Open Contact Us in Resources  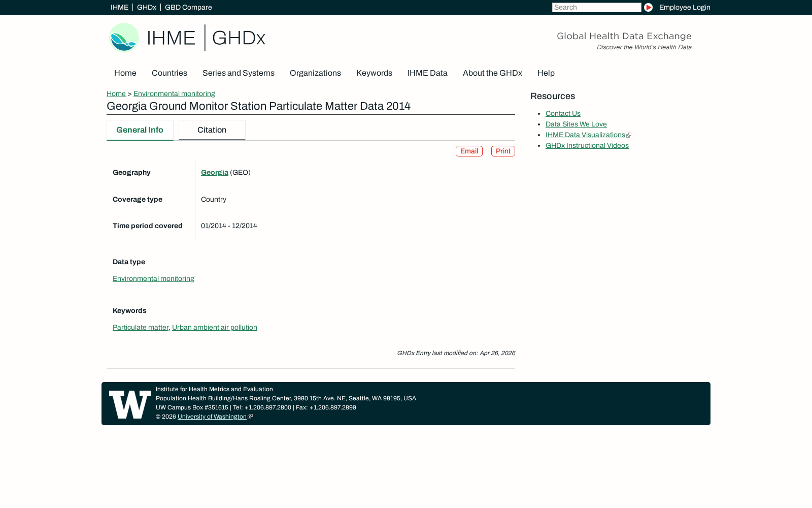click(x=563, y=114)
